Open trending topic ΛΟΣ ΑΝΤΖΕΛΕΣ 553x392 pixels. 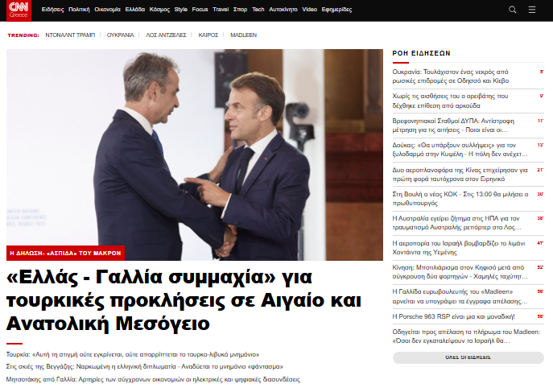click(166, 35)
